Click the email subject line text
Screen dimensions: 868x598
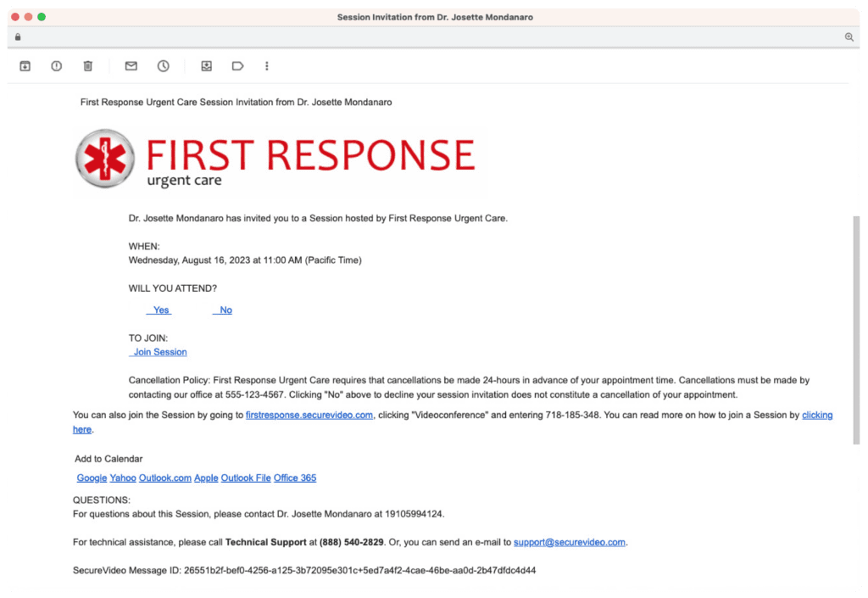236,103
